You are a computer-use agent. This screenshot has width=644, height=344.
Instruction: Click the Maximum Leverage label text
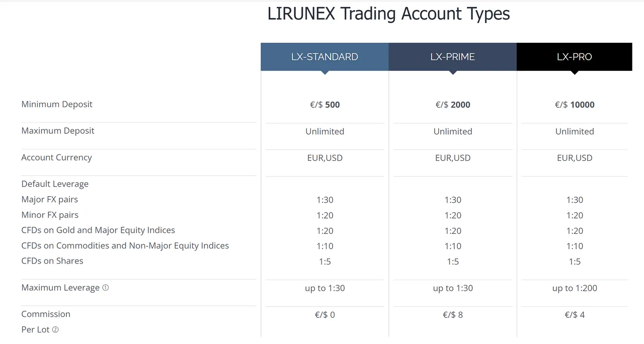(60, 288)
